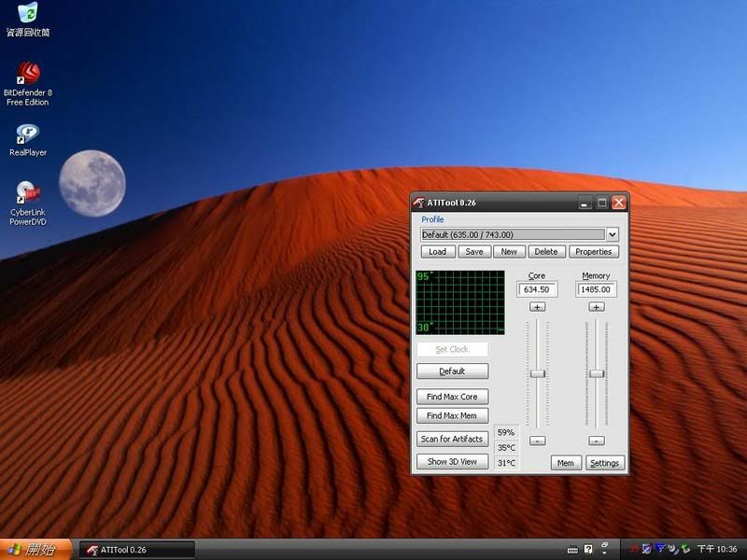Open the profile Properties button
Screen dimensions: 747x560
(x=593, y=251)
